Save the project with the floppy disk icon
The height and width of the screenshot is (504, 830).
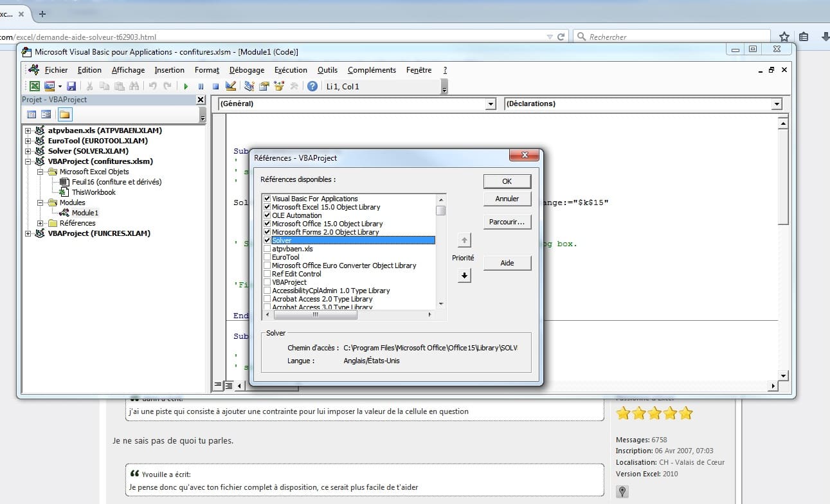(x=71, y=86)
